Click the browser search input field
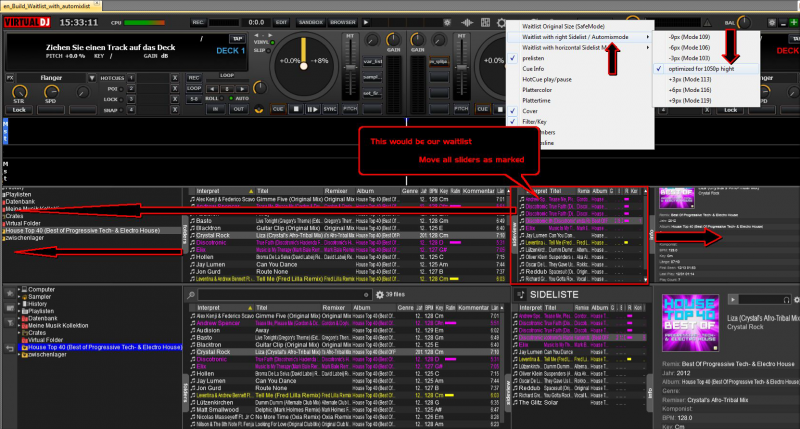 coord(284,295)
